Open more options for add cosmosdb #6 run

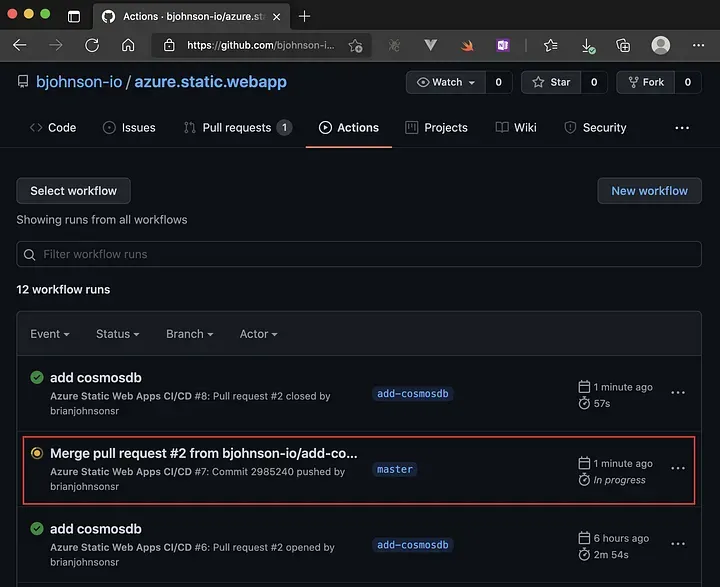click(x=678, y=544)
